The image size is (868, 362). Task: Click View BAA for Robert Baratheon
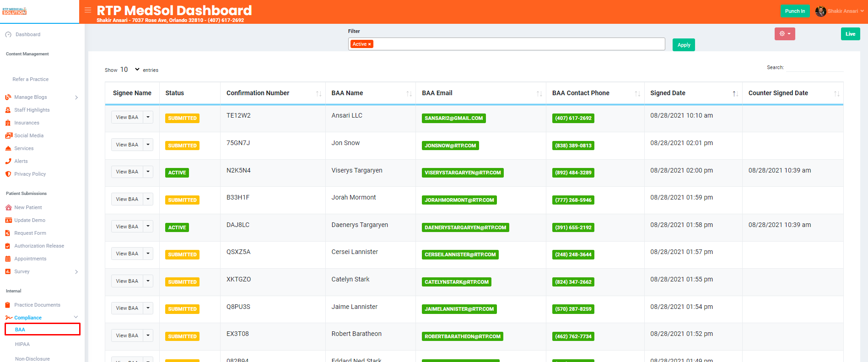127,335
